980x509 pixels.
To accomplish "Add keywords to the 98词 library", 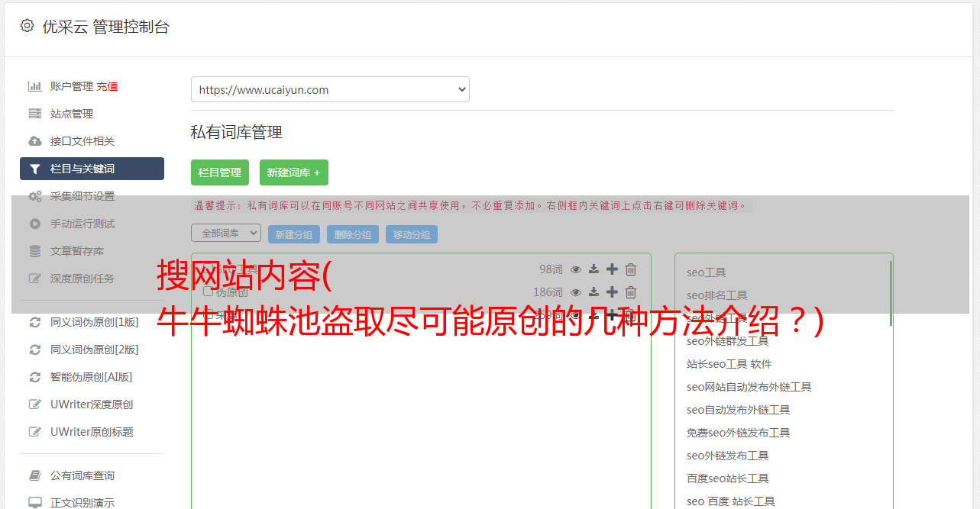I will pyautogui.click(x=612, y=269).
